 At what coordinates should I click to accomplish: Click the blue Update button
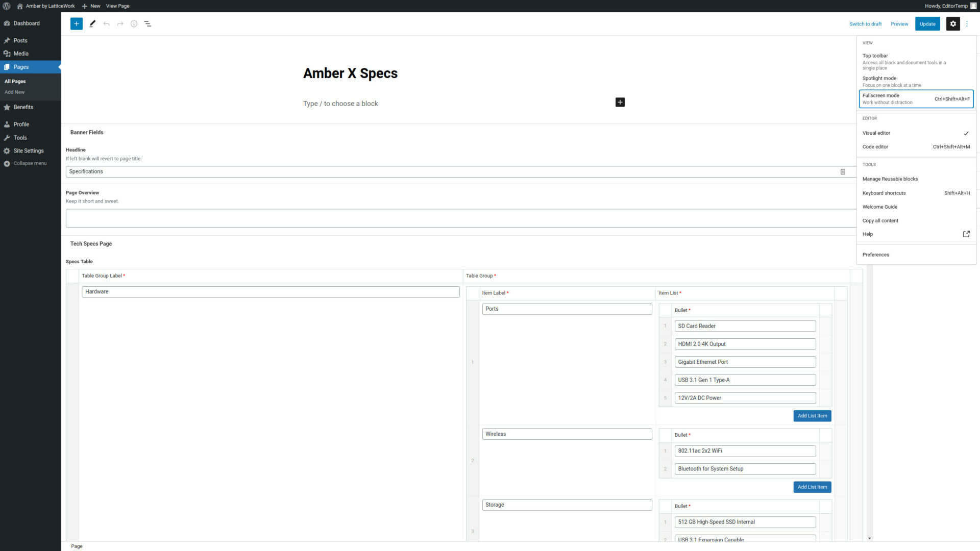[927, 24]
